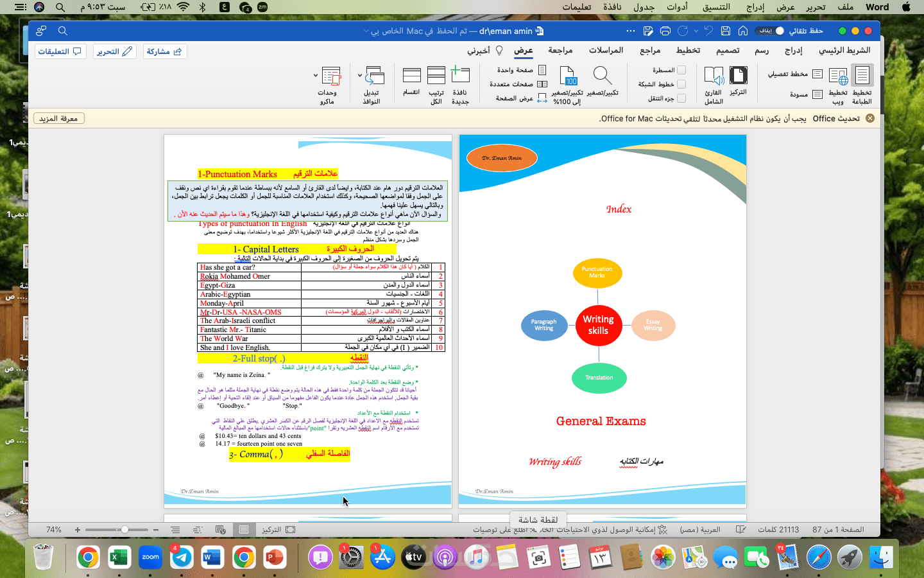Click the Index heading on the cover page
Screen dimensions: 924x578
(619, 209)
